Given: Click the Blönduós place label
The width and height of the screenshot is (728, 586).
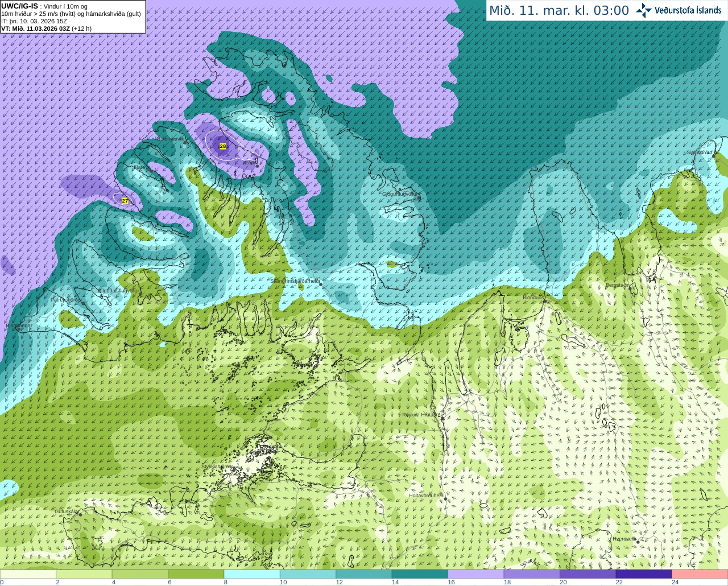Looking at the screenshot, I should (x=533, y=298).
